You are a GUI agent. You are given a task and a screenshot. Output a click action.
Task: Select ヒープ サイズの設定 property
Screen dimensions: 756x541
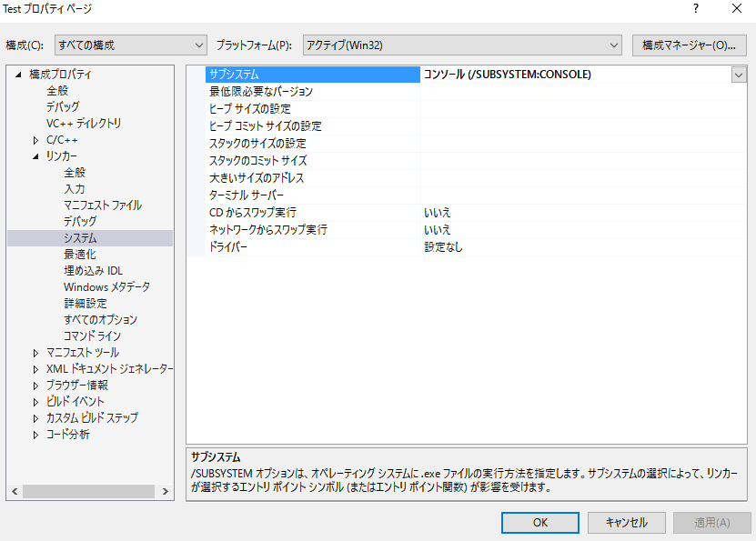[x=313, y=109]
